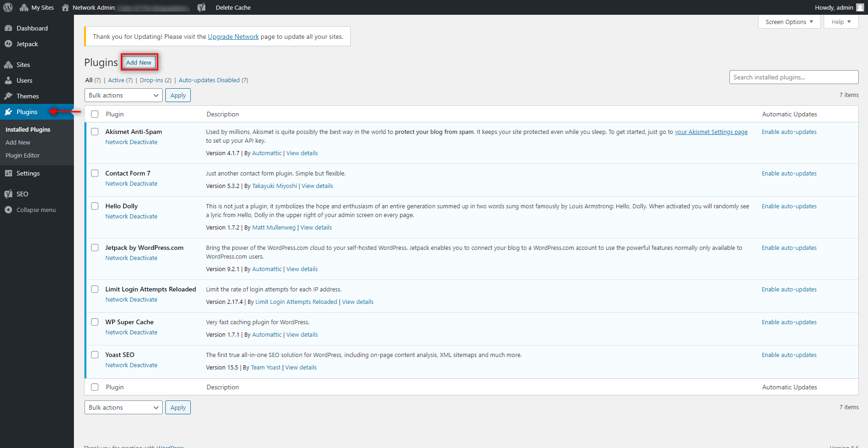Network Deactivate Hello Dolly
This screenshot has height=448, width=868.
coord(131,217)
